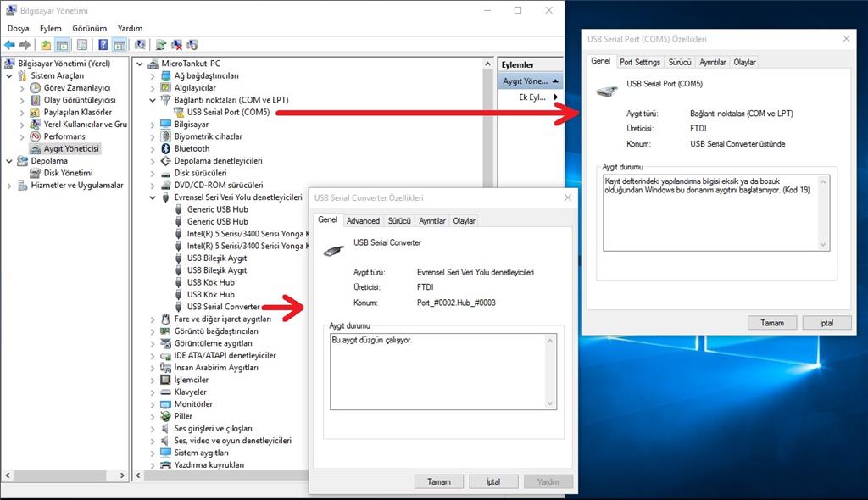The image size is (868, 500).
Task: Click the scroll-up arrow of device list
Action: pyautogui.click(x=487, y=64)
